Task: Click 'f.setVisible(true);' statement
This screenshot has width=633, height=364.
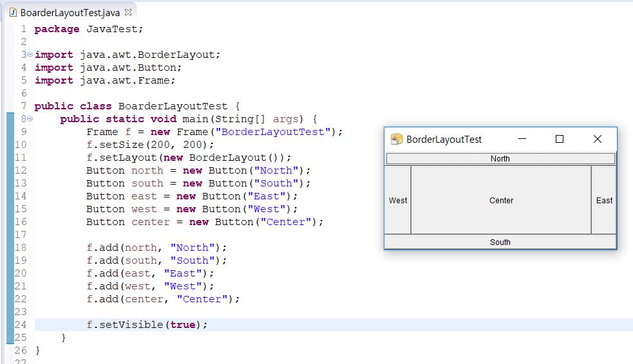Action: [147, 325]
